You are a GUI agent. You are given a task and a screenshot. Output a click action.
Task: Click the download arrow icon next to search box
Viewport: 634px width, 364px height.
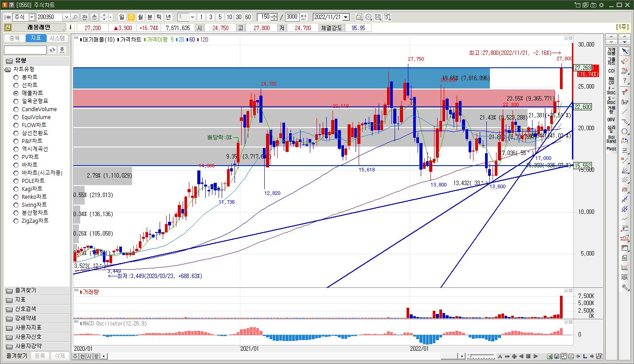coord(62,50)
